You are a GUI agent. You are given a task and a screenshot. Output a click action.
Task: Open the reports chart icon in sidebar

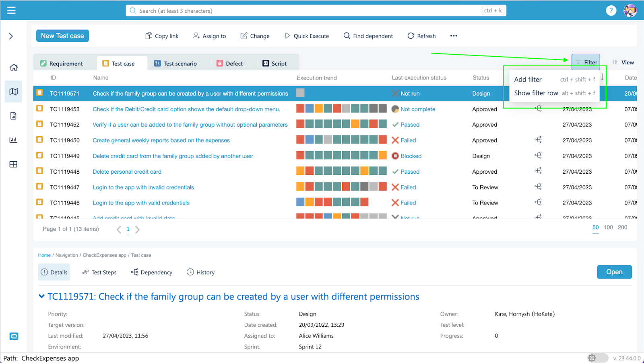click(13, 140)
